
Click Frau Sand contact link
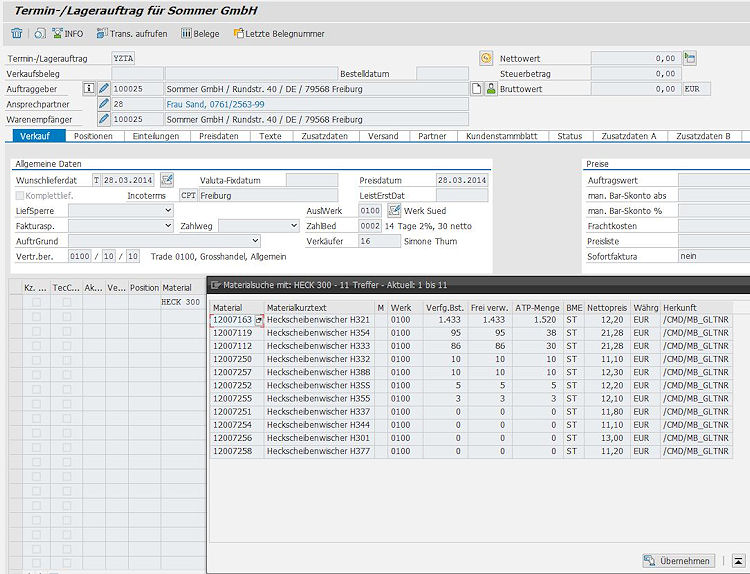(x=215, y=104)
